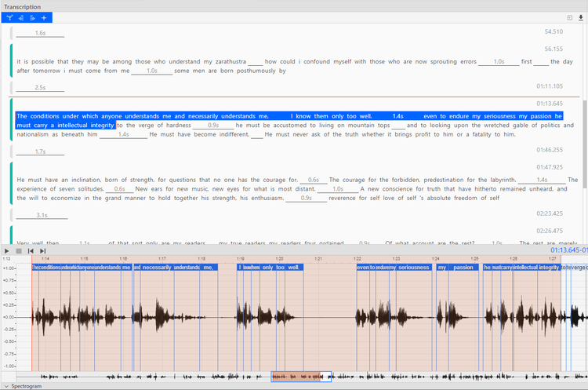The image size is (588, 390).
Task: Click the 'understands' label before 'me,' on waveform
Action: tap(187, 268)
